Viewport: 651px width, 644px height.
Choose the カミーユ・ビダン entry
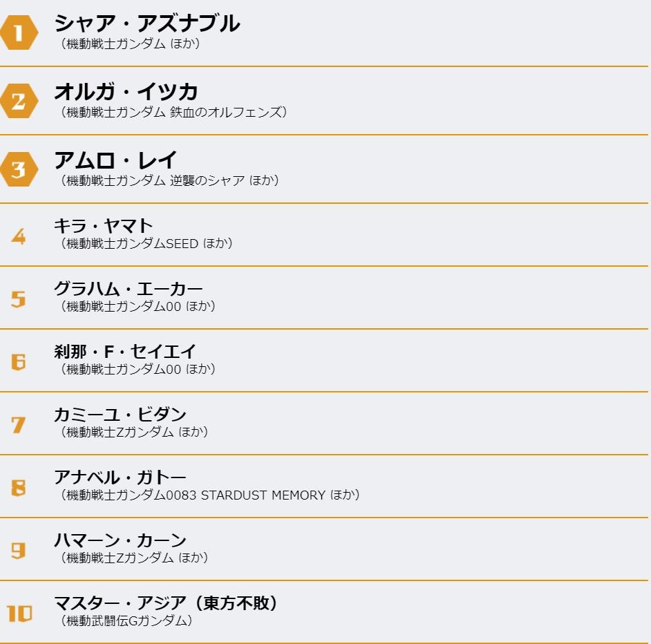coord(120,414)
